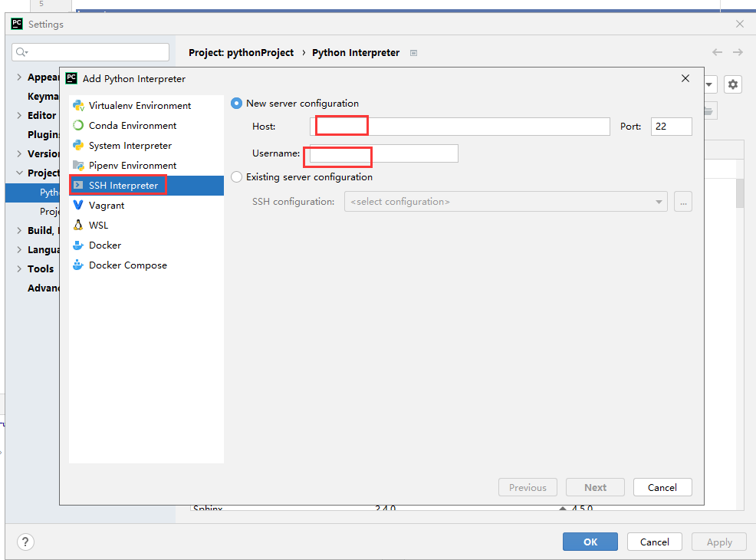Open Plugins settings page
Image resolution: width=756 pixels, height=560 pixels.
click(x=44, y=134)
